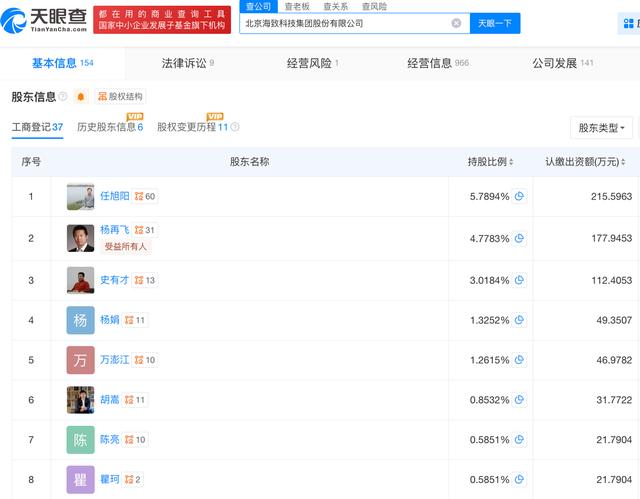Click the orange bell alert icon
This screenshot has height=499, width=640.
click(81, 97)
